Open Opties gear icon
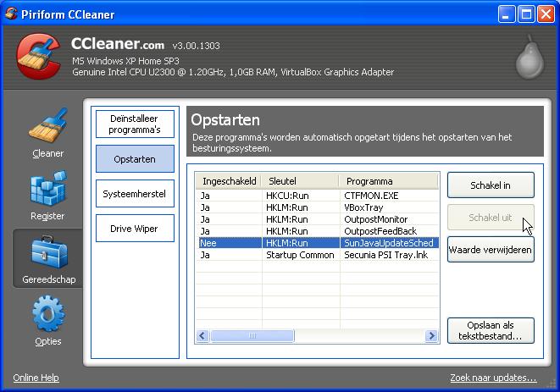560x392 pixels. (47, 315)
